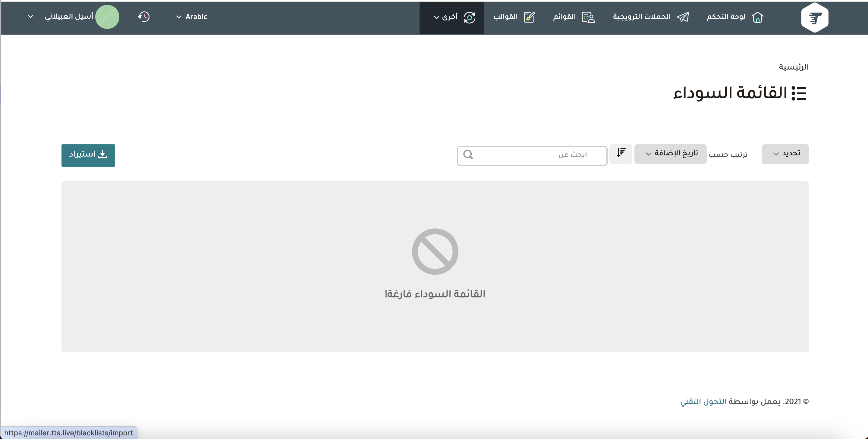Follow the التحول التقني footer link
The image size is (868, 439).
[x=703, y=401]
